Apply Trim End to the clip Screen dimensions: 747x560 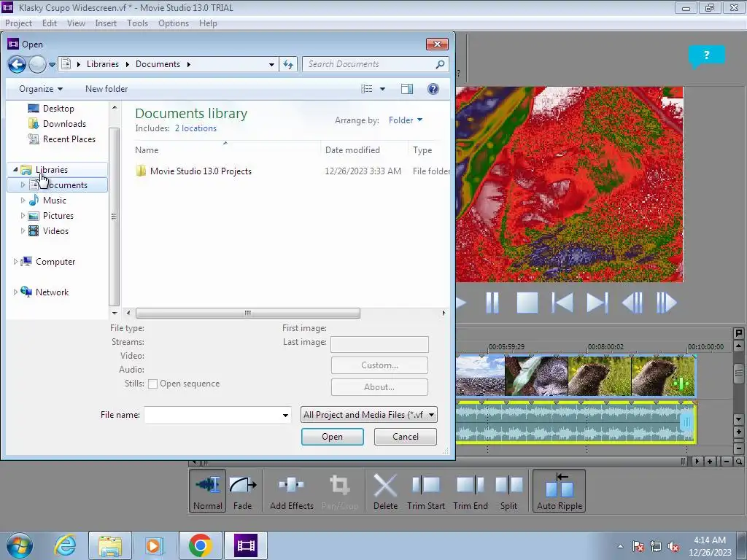[x=471, y=491]
